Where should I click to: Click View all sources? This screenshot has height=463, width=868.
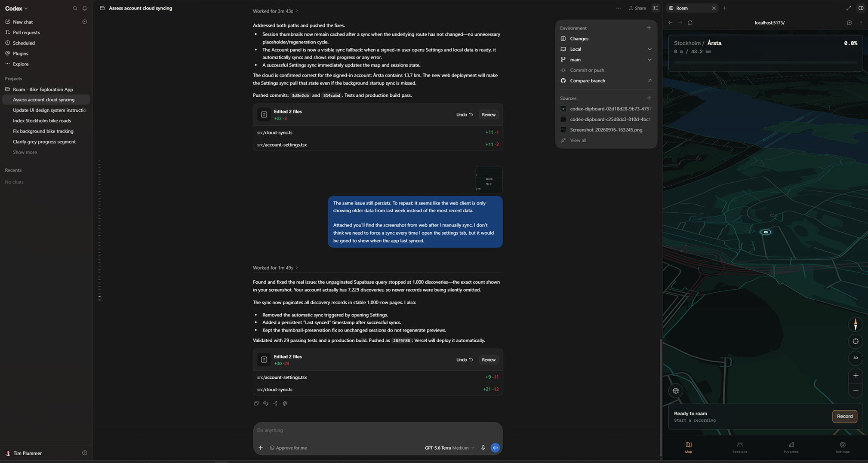click(x=578, y=141)
